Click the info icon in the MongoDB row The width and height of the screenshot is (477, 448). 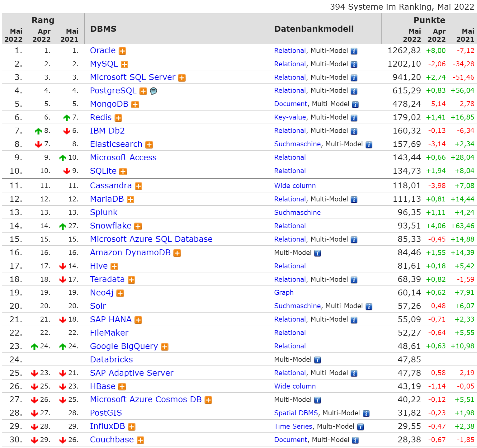pos(355,105)
